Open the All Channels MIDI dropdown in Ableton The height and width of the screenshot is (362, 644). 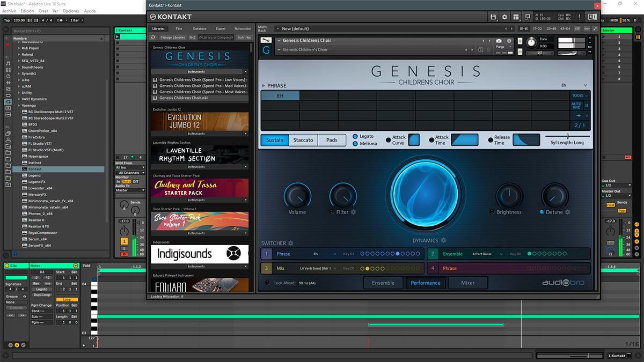(x=130, y=173)
